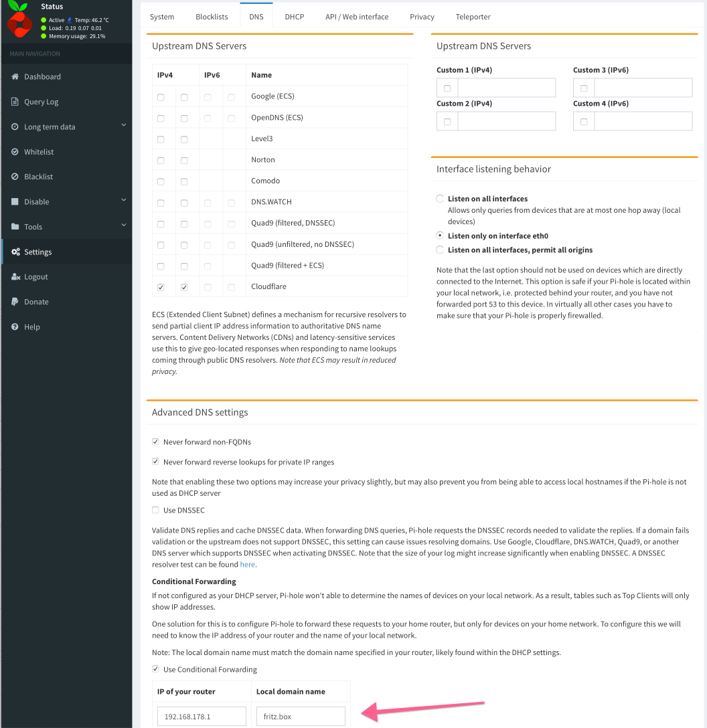Expand the Long term data submenu
This screenshot has height=728, width=707.
point(123,126)
